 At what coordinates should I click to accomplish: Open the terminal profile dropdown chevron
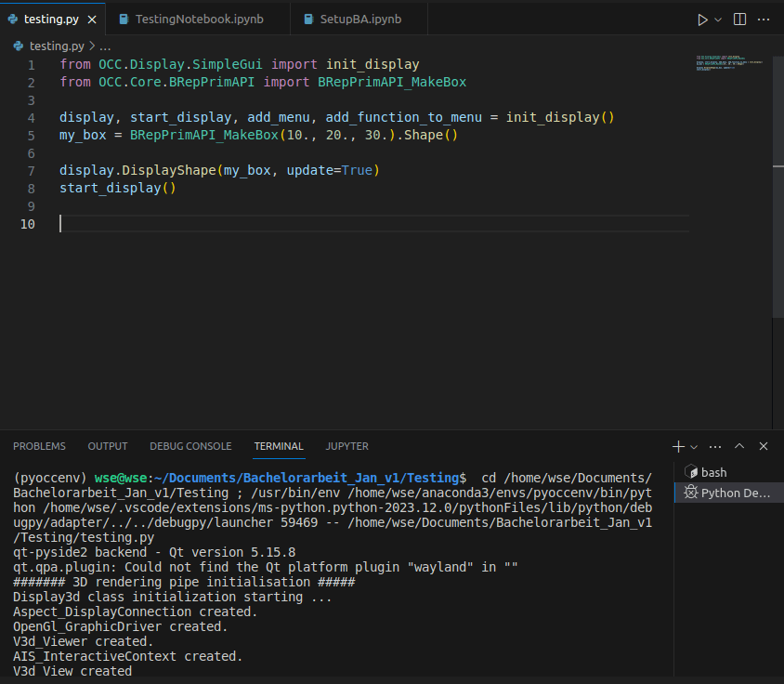pos(693,446)
